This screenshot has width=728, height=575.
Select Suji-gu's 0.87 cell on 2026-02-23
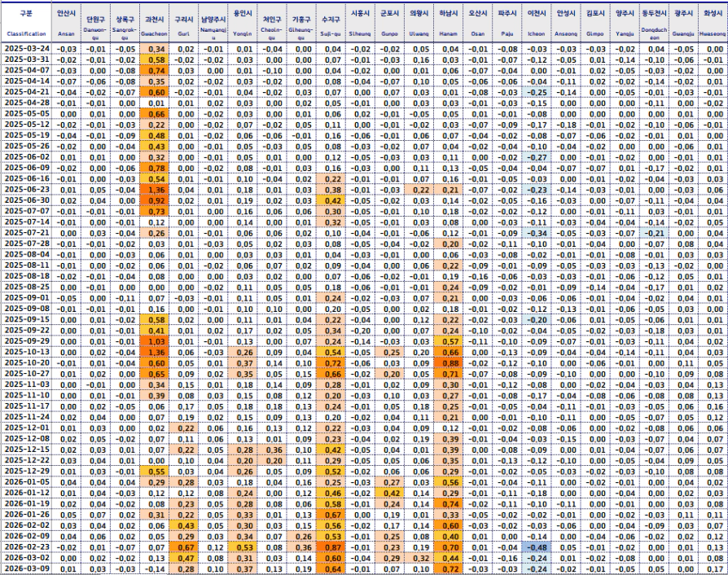331,547
